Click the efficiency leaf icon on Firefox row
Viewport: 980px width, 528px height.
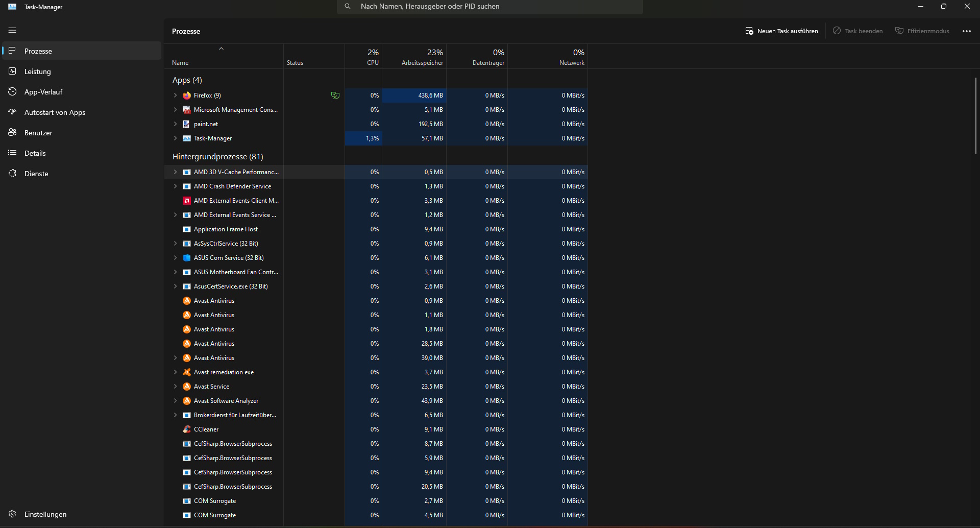[x=335, y=95]
